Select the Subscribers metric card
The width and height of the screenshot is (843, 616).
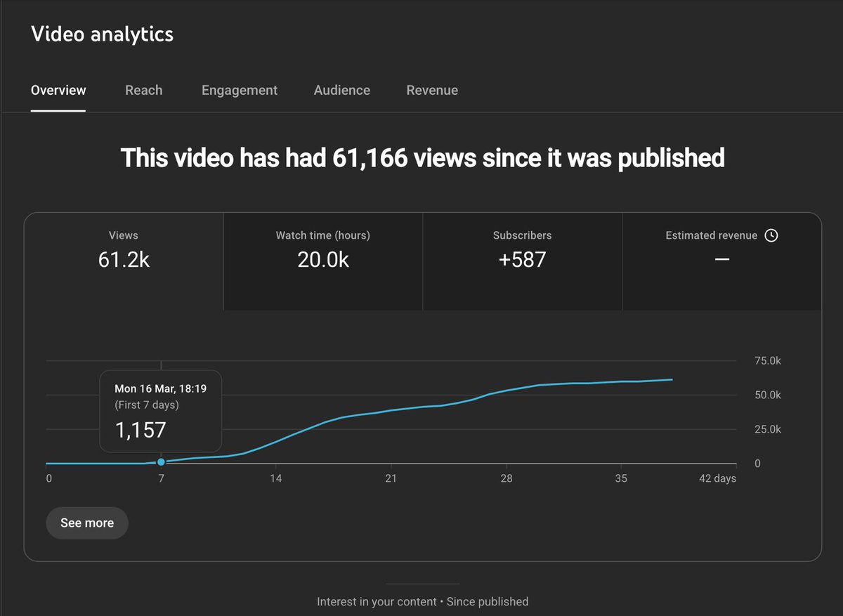522,260
